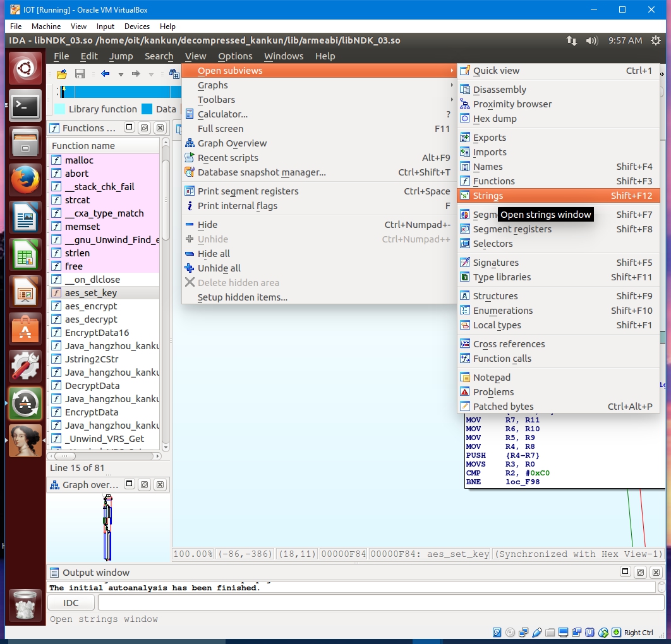The width and height of the screenshot is (671, 644).
Task: Click the Proximity browser icon
Action: [x=465, y=104]
